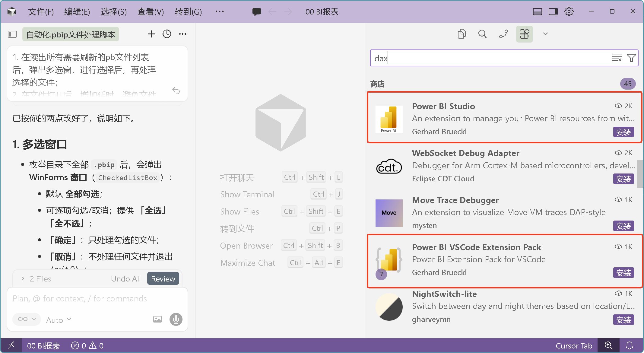
Task: Clear extension search results icon
Action: (x=617, y=58)
